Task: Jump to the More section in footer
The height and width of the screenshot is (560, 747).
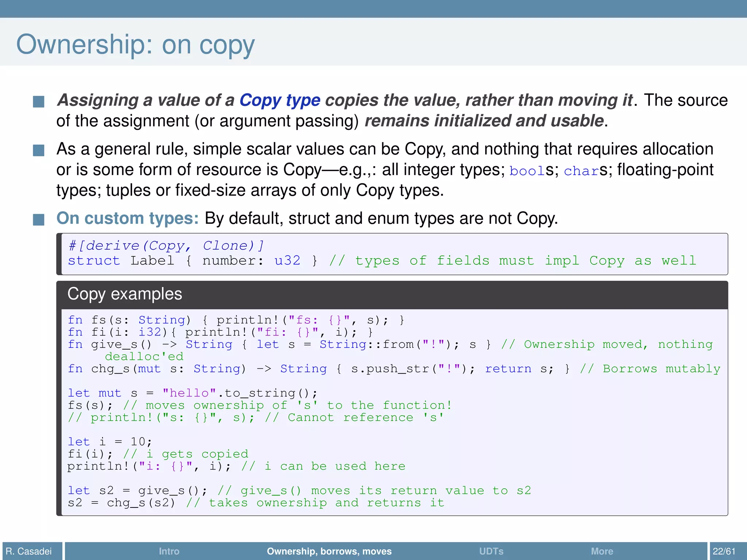Action: tap(602, 551)
